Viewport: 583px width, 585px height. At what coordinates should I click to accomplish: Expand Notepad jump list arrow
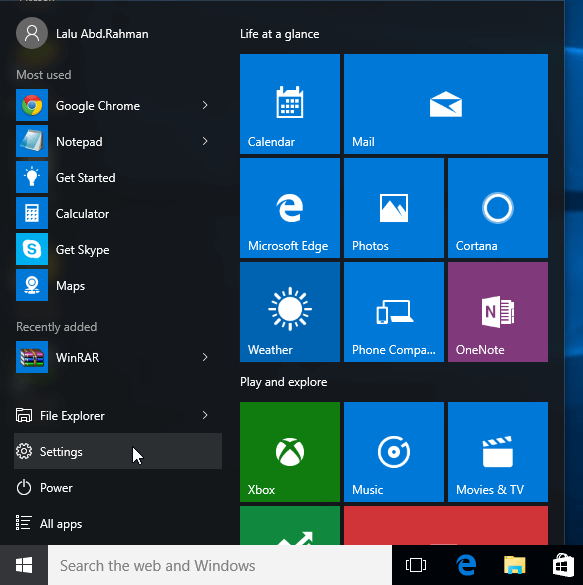[205, 141]
